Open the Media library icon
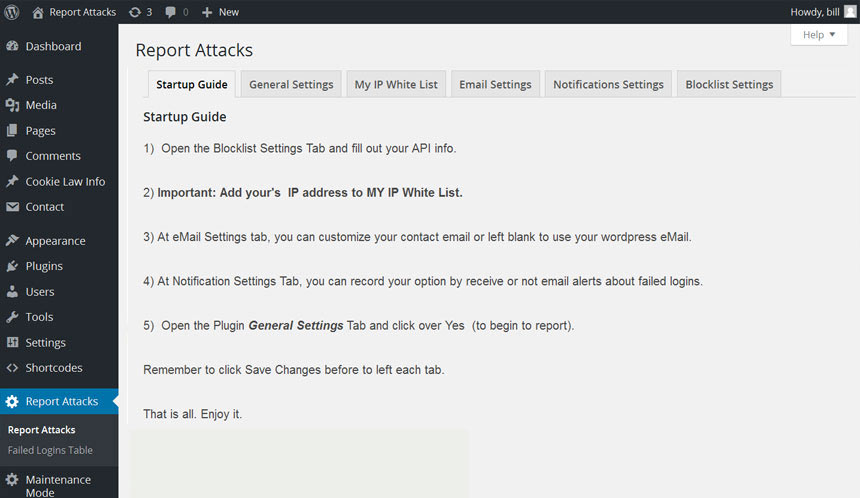This screenshot has width=860, height=498. [12, 105]
